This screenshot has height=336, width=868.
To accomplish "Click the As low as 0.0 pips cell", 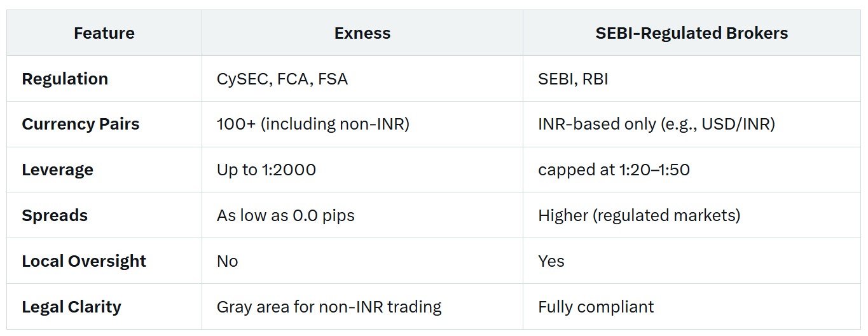I will point(286,215).
